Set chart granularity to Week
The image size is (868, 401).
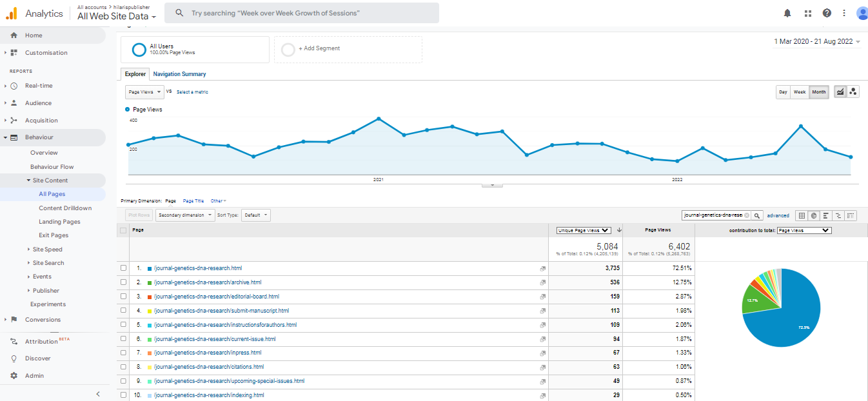coord(800,92)
